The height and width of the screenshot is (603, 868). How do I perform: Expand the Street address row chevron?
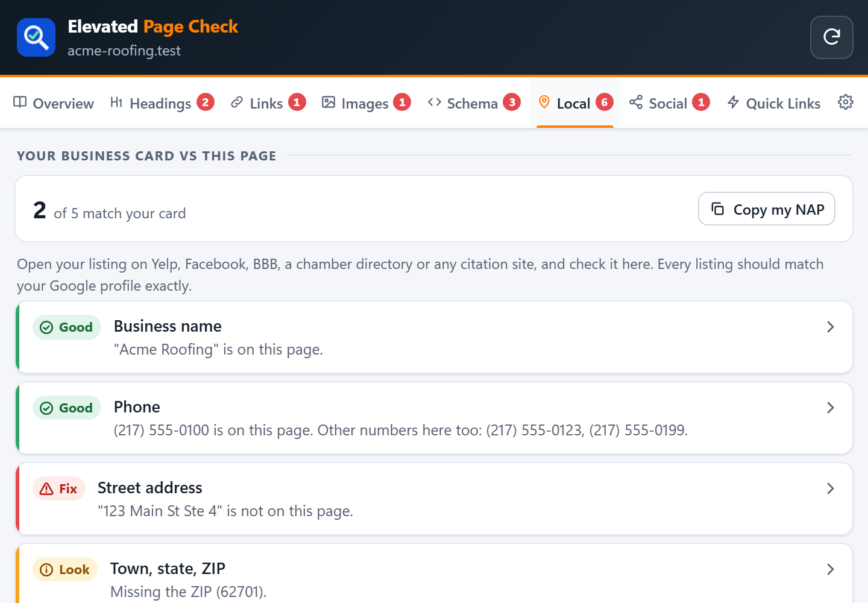tap(831, 488)
